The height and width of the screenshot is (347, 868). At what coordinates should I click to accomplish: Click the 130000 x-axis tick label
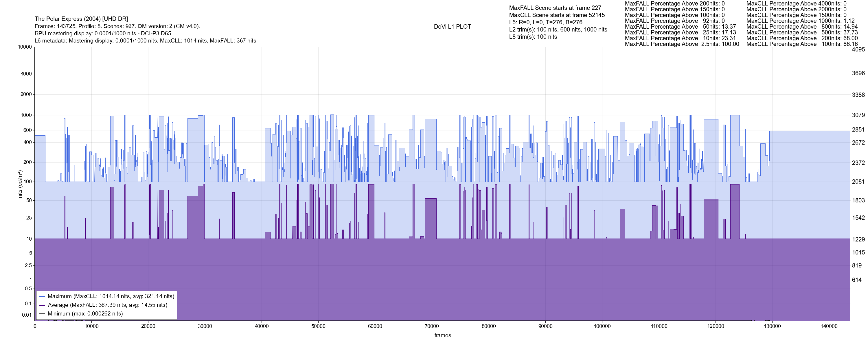click(x=772, y=326)
